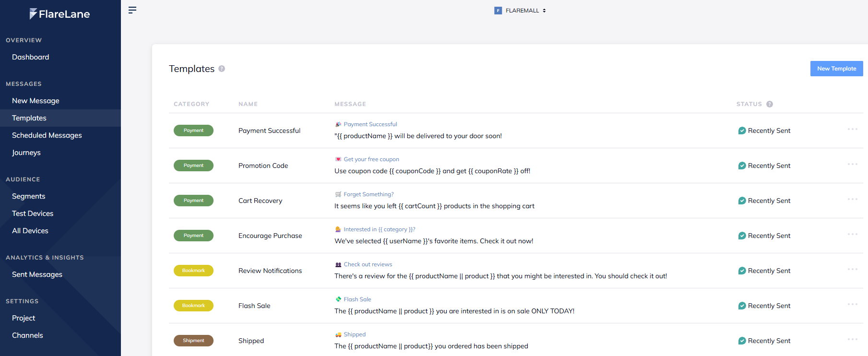Image resolution: width=868 pixels, height=356 pixels.
Task: Expand options for Review Notifications template
Action: [852, 269]
